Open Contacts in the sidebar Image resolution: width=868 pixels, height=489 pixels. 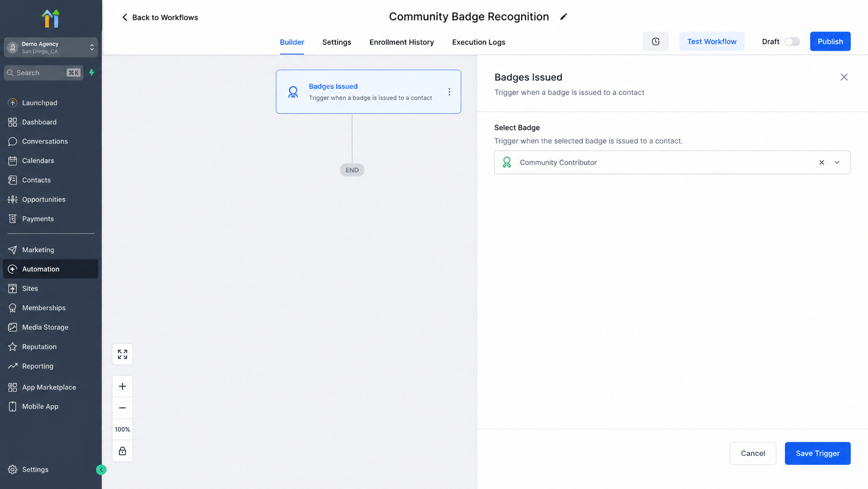(x=50, y=180)
